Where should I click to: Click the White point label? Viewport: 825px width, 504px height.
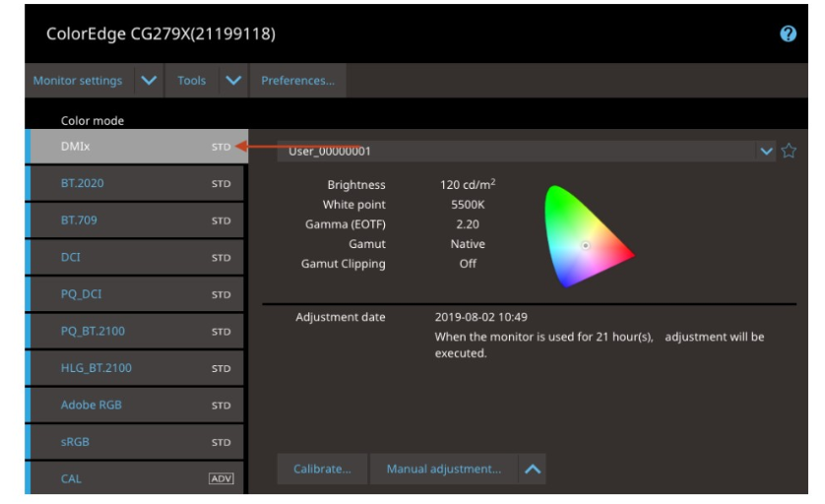pyautogui.click(x=354, y=204)
